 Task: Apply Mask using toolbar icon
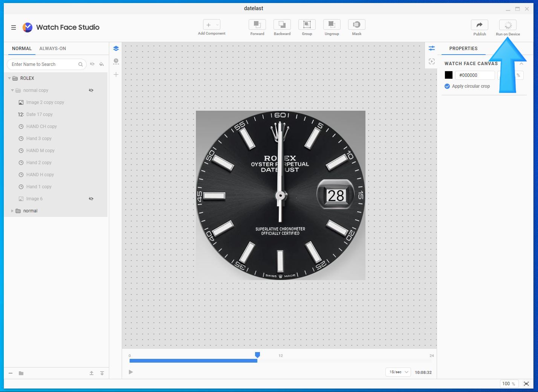357,25
